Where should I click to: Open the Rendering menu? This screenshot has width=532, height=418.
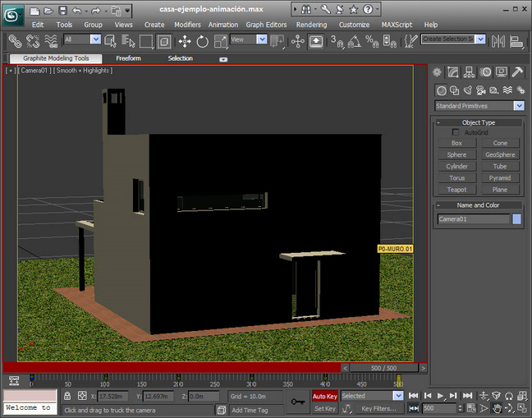(311, 25)
